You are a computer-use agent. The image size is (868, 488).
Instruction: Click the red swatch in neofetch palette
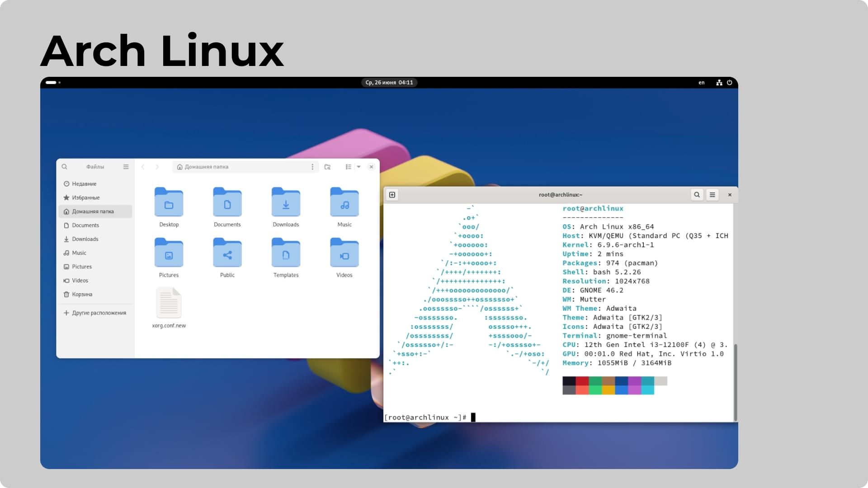click(582, 381)
